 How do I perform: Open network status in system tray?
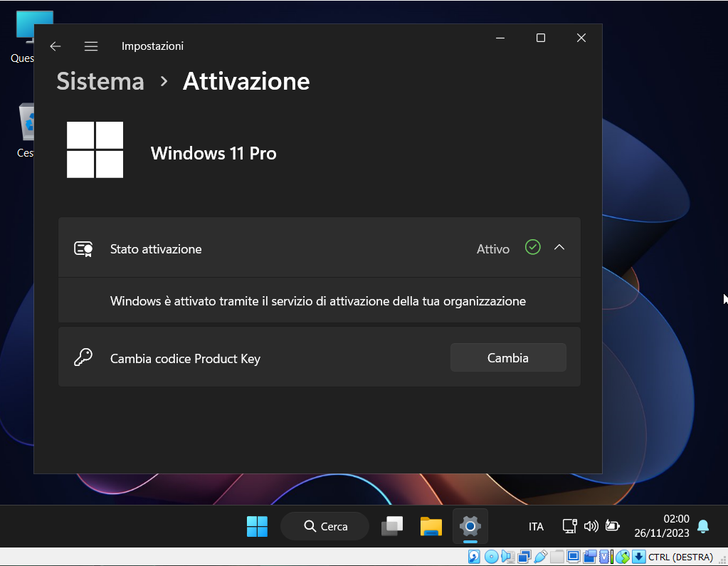click(x=570, y=526)
